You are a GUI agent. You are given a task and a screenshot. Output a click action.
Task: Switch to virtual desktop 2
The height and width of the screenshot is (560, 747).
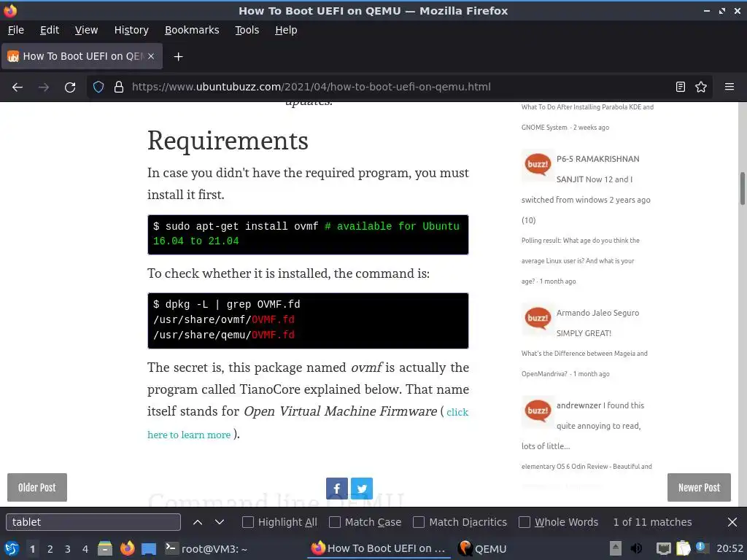click(x=50, y=549)
